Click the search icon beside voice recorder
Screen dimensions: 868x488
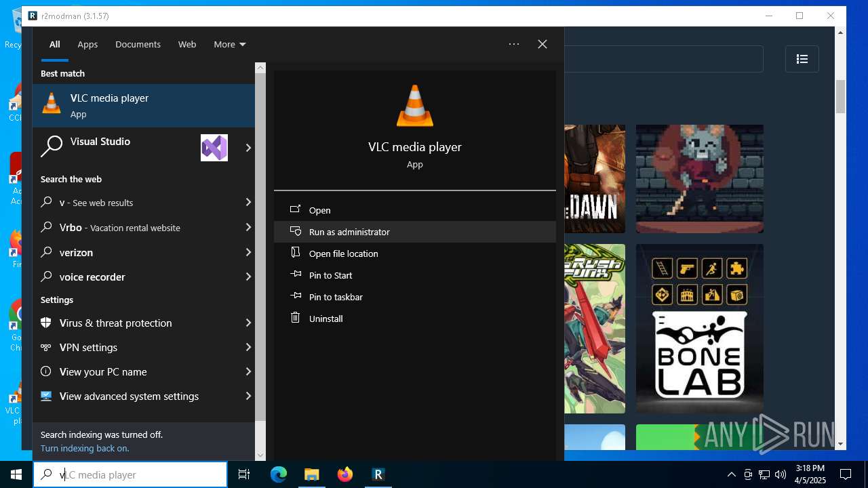coord(46,277)
